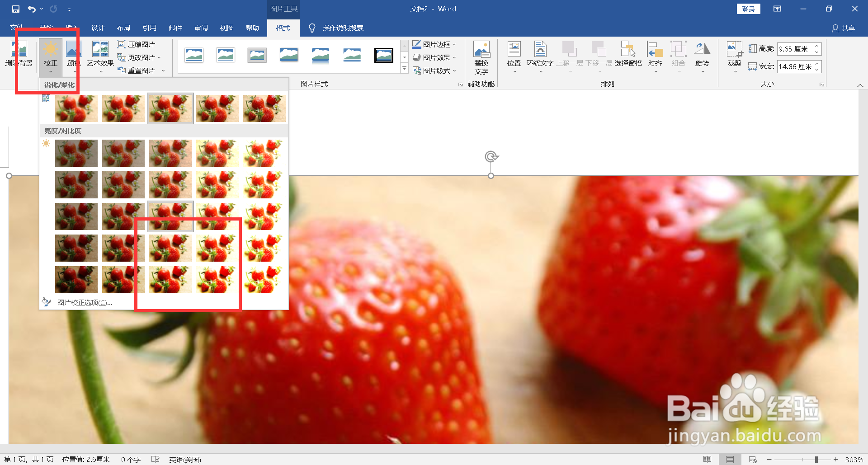Collapse the ribbon with the chevron
Screen dimensions: 868x465
(860, 85)
